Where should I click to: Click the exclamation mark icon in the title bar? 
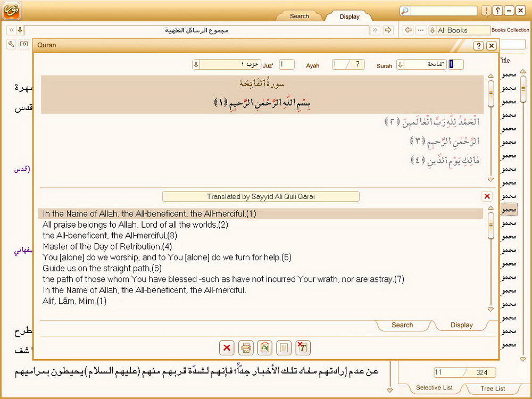tap(486, 11)
